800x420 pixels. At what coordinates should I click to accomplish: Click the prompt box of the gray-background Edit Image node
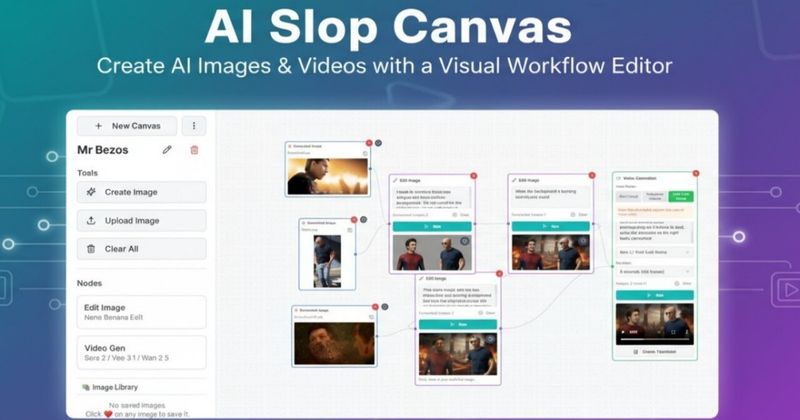432,197
